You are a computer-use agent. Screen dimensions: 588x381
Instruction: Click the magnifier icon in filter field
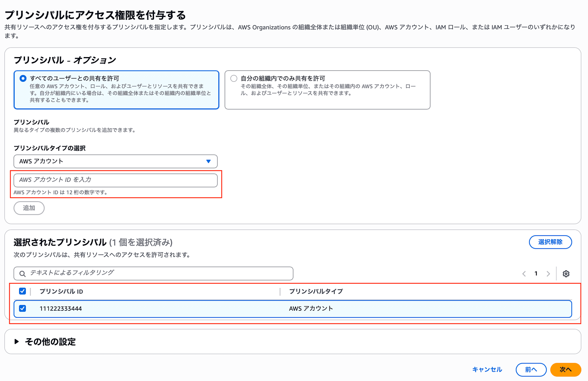click(22, 273)
